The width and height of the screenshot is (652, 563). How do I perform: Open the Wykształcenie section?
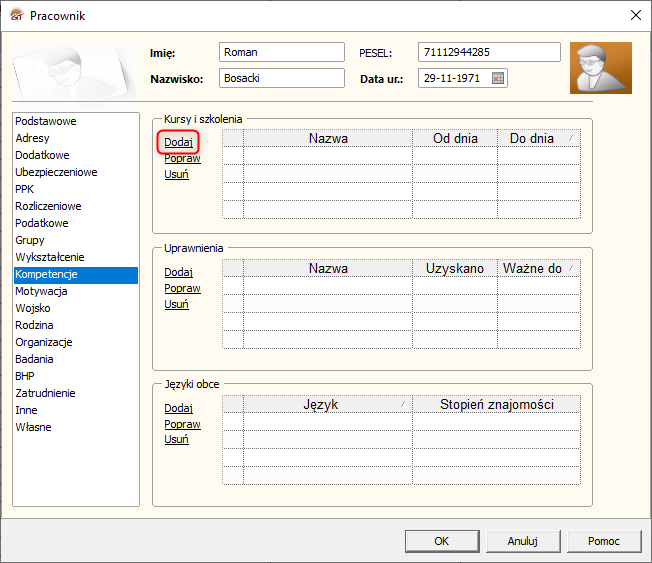coord(76,257)
